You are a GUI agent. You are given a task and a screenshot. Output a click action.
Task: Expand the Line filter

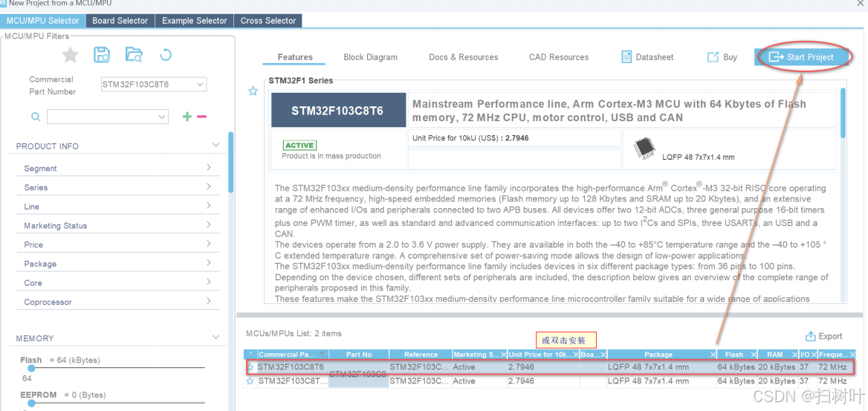click(209, 205)
